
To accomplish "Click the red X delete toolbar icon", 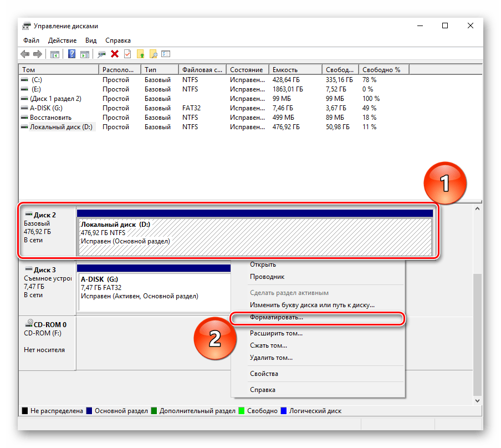I will click(x=115, y=54).
